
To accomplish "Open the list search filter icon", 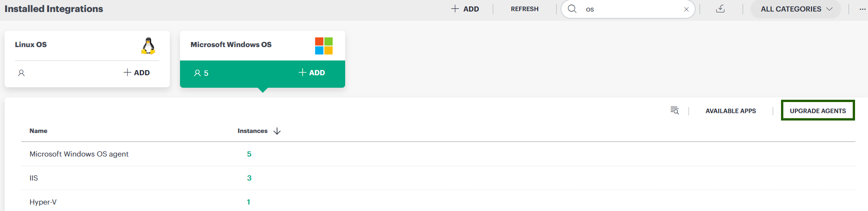I will (675, 110).
